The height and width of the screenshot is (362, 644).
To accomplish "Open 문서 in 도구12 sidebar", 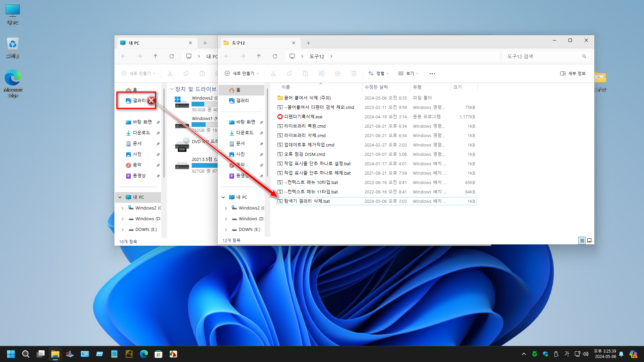I will (x=241, y=143).
